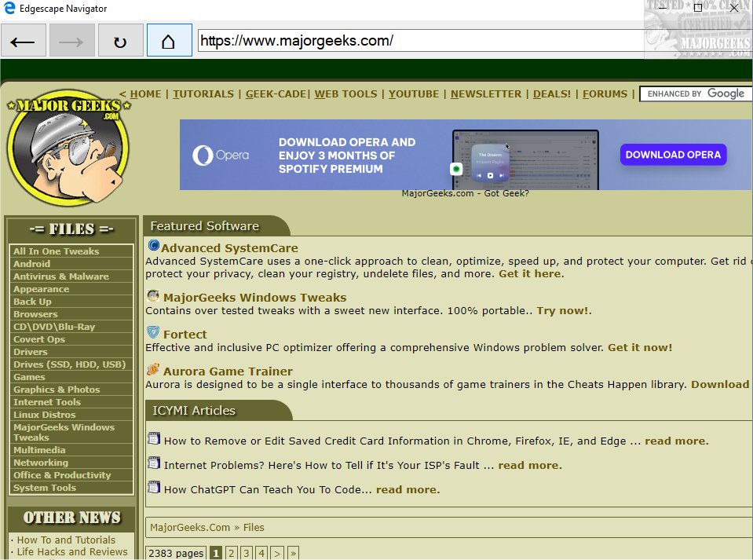
Task: Click the Download Opera button
Action: pos(673,155)
